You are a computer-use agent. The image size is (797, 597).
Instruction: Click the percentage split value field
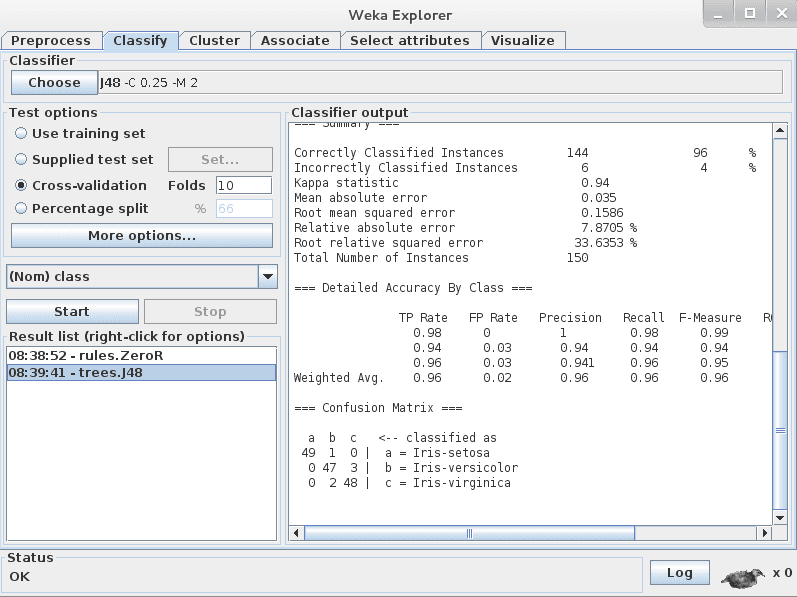point(244,208)
